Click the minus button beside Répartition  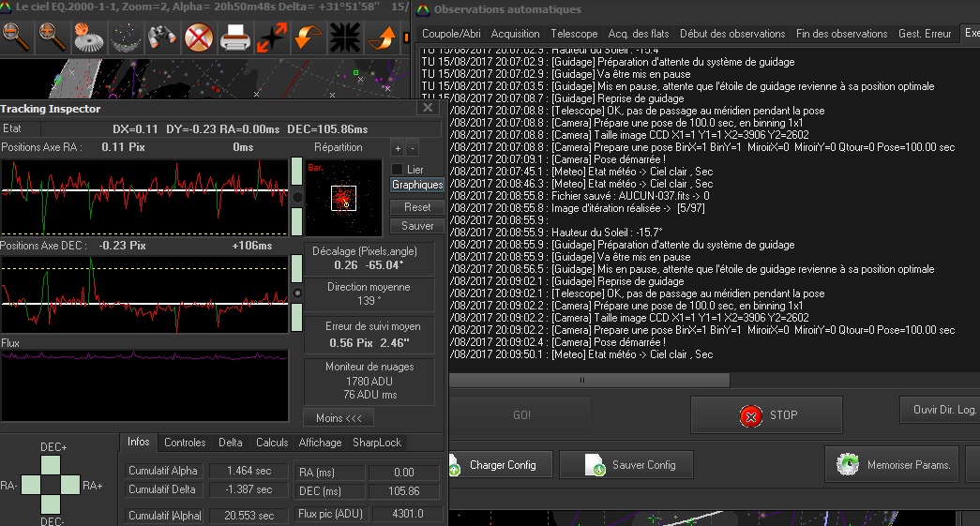pos(413,149)
